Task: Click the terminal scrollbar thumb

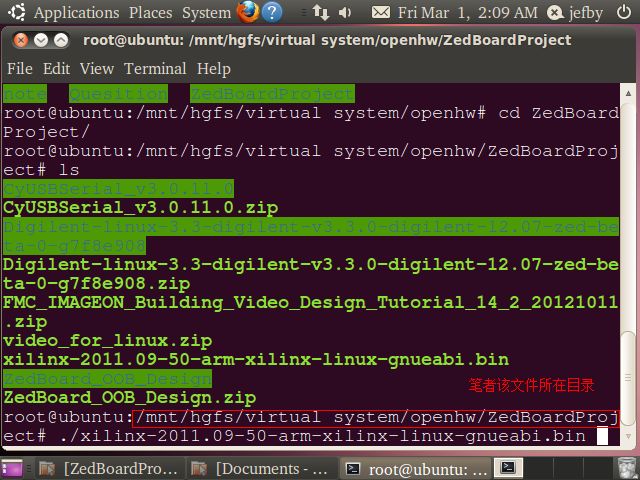Action: (x=628, y=378)
